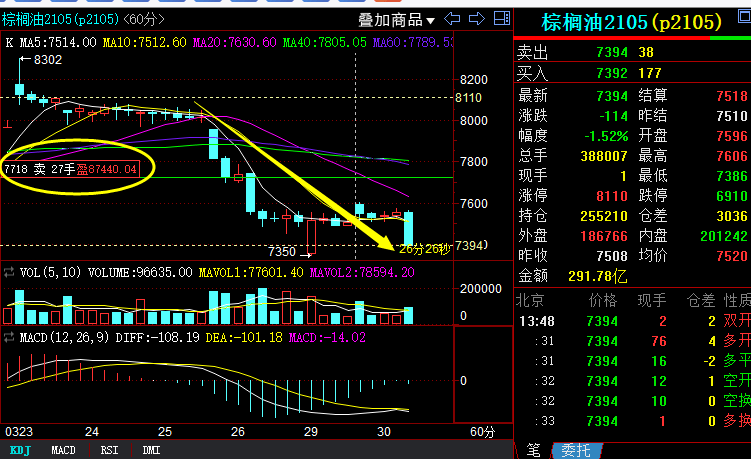Select the 7718 卖 27手 position line label
751x459 pixels.
pos(70,170)
